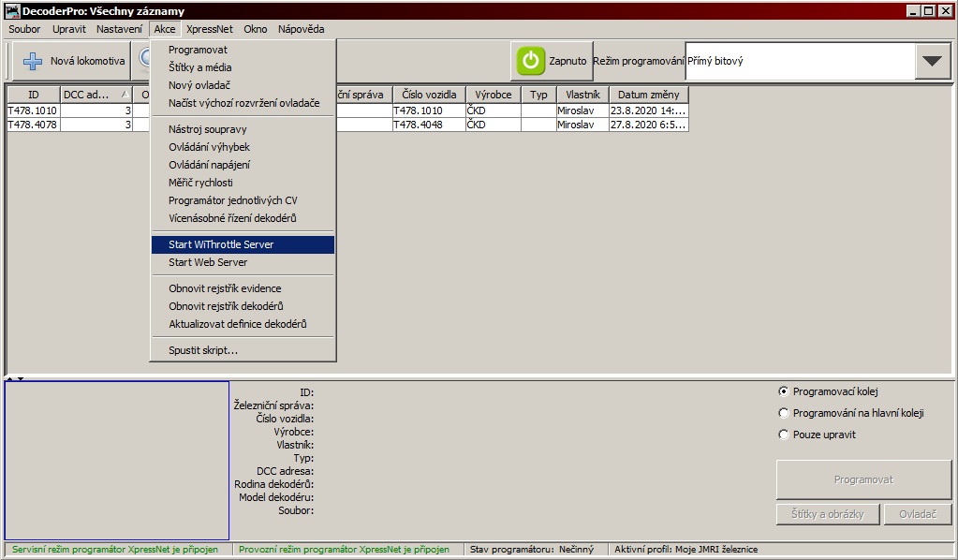Open the Nastavení menu
The image size is (958, 560).
[x=119, y=29]
